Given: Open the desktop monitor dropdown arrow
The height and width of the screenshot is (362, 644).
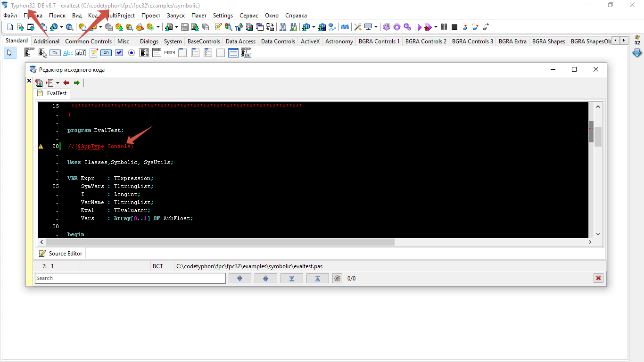Looking at the screenshot, I should point(376,27).
